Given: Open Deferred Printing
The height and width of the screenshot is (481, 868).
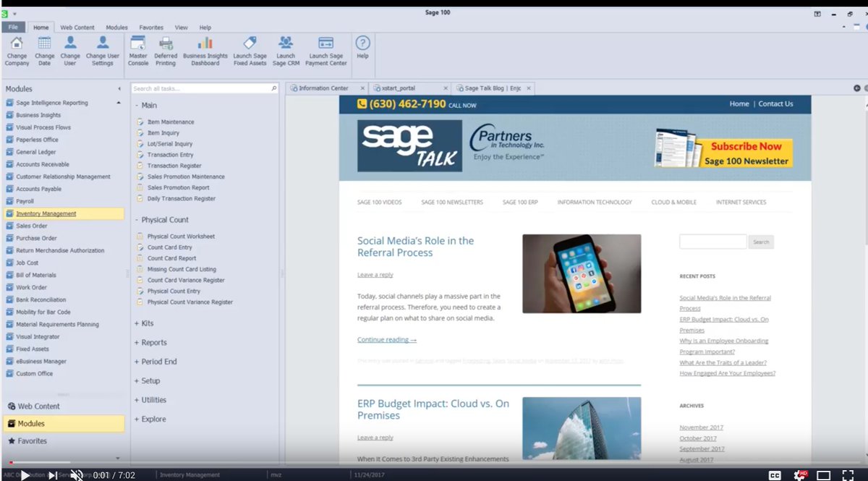Looking at the screenshot, I should pos(166,51).
